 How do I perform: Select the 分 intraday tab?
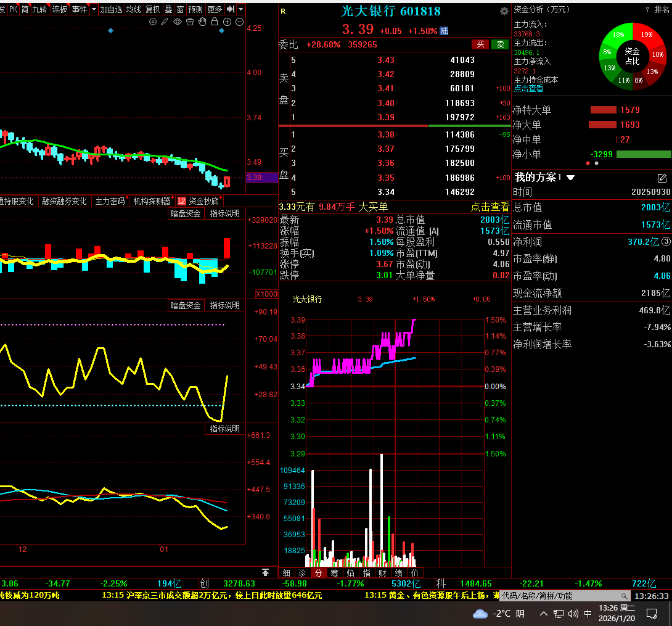318,573
